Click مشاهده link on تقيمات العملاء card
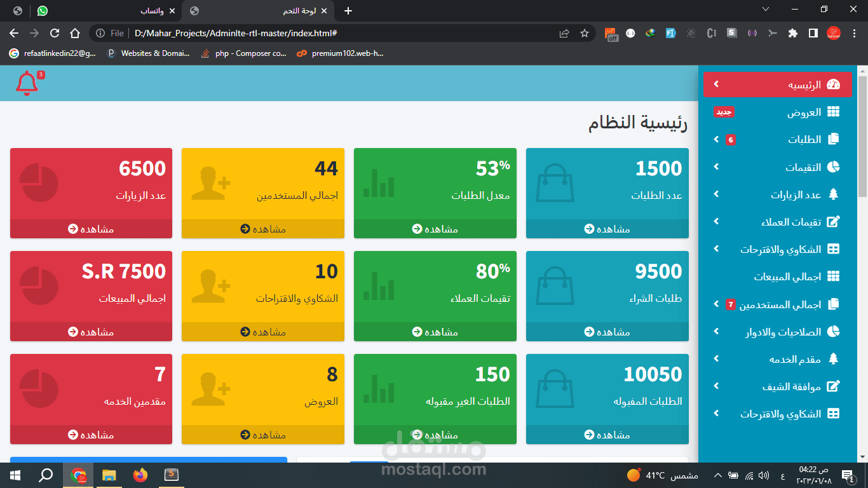Image resolution: width=868 pixels, height=488 pixels. (x=435, y=332)
